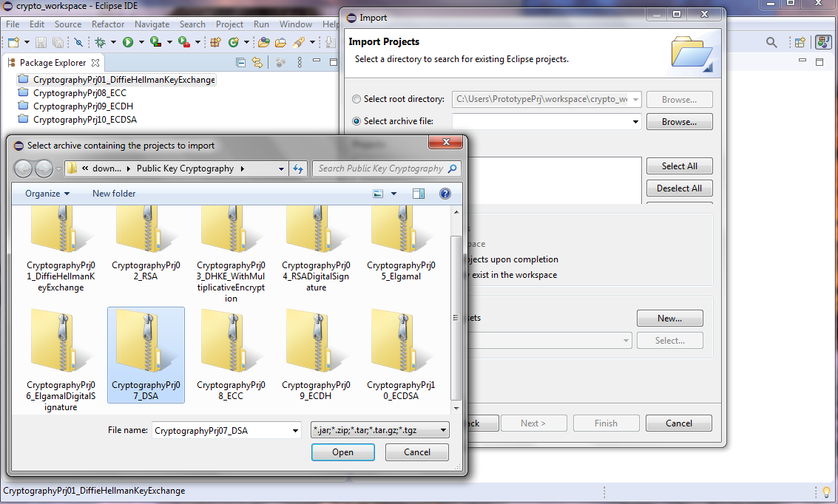The width and height of the screenshot is (838, 504).
Task: Click the Select All button
Action: [679, 166]
